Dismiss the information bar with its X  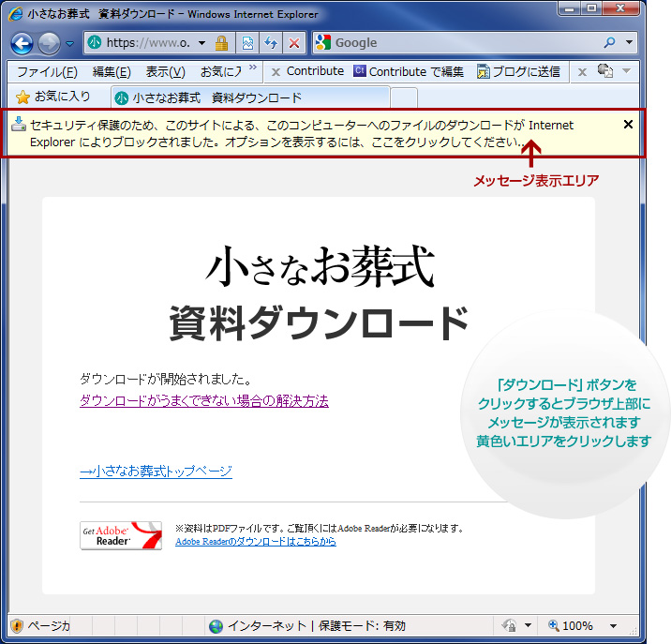tap(628, 125)
